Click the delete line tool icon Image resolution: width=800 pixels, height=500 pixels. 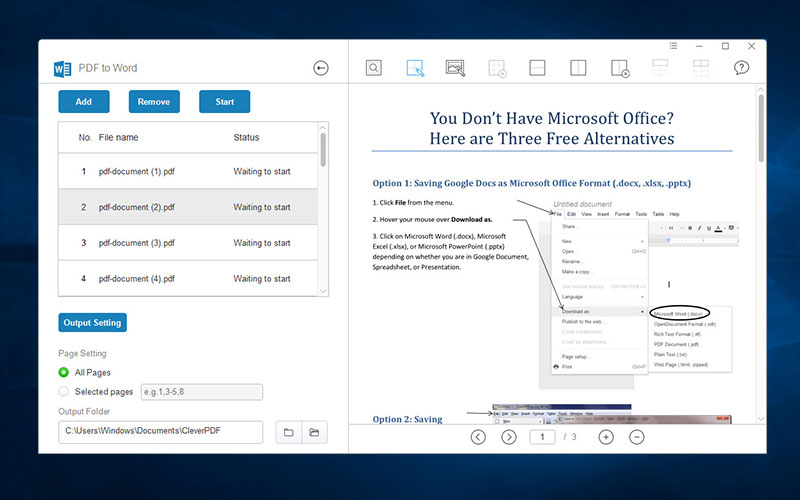pos(620,68)
